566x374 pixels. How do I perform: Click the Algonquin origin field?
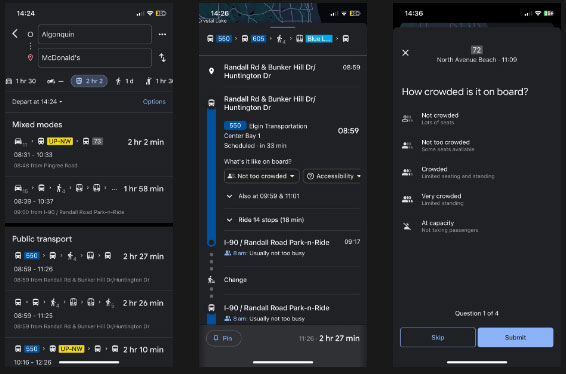[95, 34]
